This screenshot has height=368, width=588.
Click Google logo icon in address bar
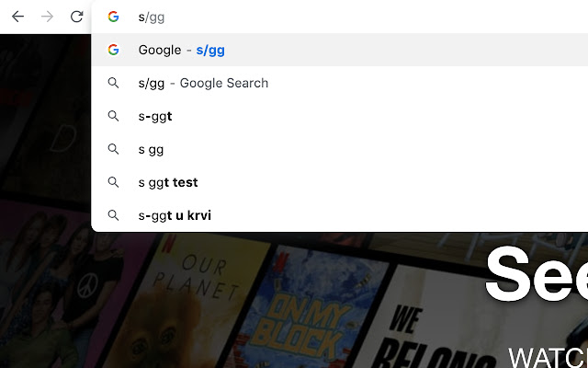point(113,17)
